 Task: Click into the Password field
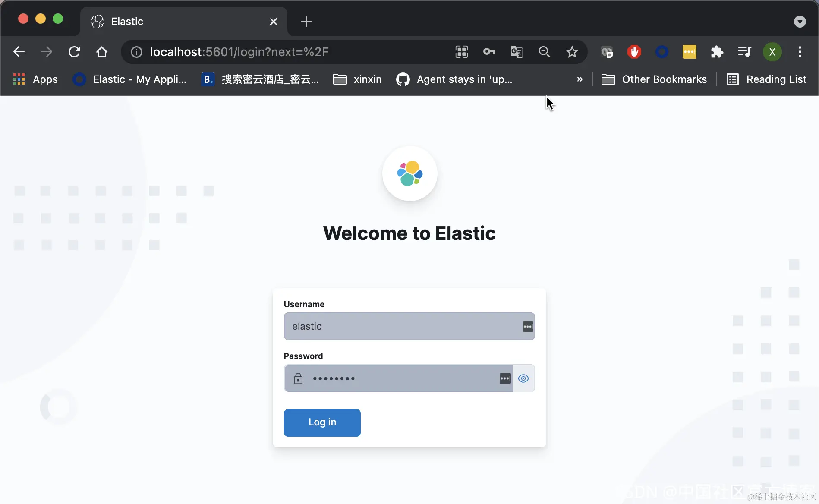pos(398,378)
